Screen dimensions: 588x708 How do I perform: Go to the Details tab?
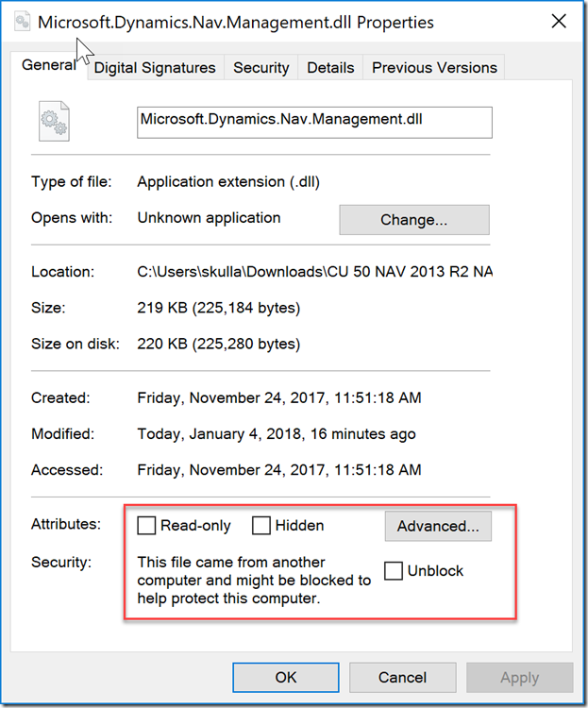(330, 68)
